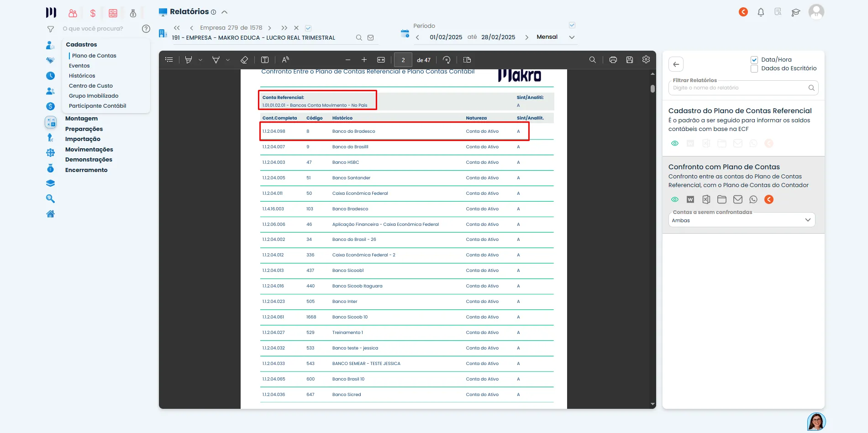Open PDF viewer settings gear

(x=646, y=60)
